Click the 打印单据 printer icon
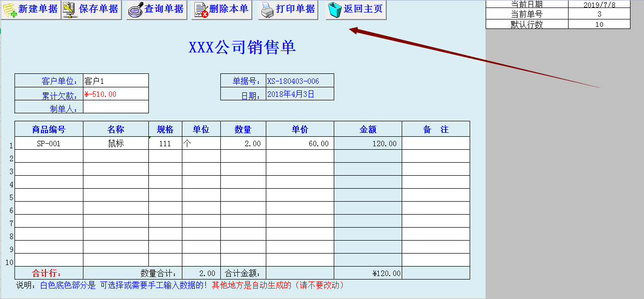Viewport: 644px width, 299px height. 267,9
